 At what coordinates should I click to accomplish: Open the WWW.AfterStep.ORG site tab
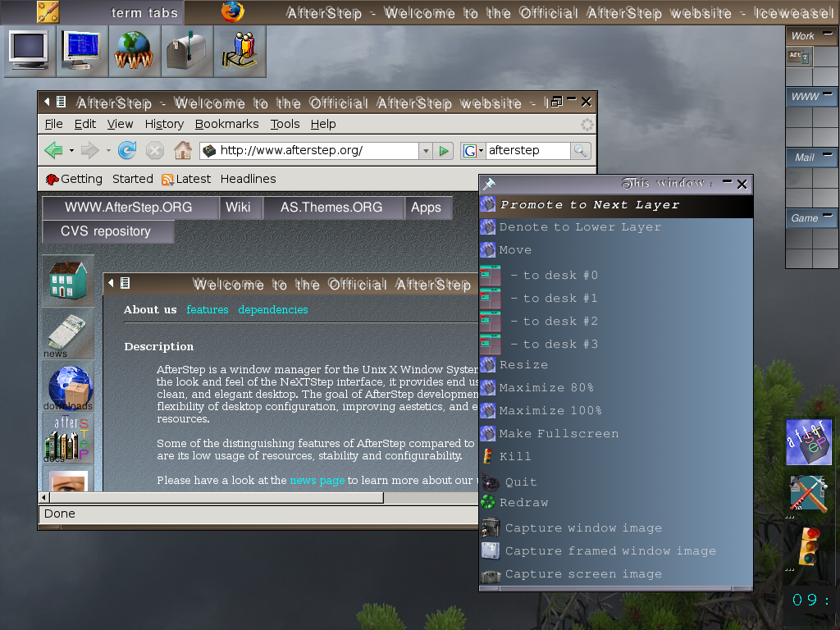[x=129, y=208]
